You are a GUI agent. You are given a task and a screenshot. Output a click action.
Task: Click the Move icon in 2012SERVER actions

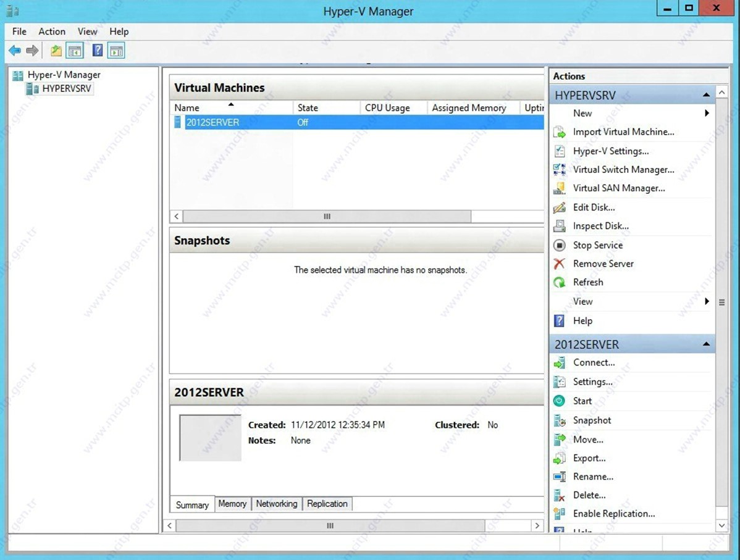point(559,440)
